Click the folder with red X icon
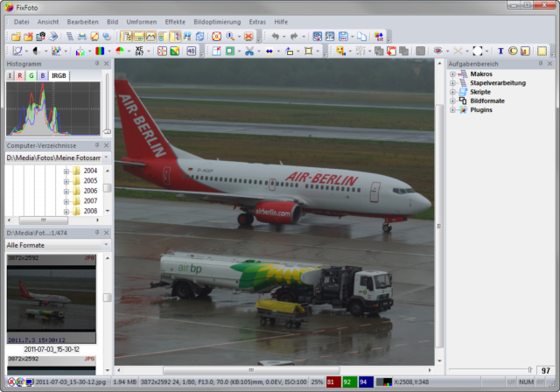 [28, 37]
